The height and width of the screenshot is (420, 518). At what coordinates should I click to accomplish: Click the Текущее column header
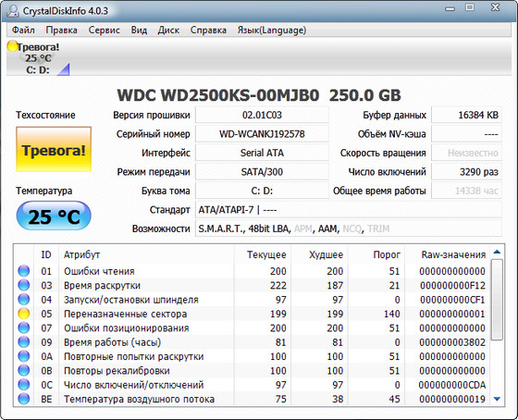click(263, 254)
